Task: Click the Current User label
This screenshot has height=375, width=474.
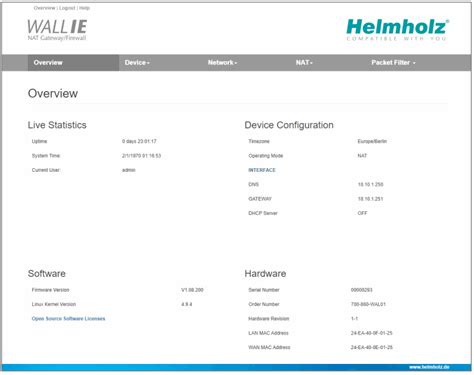Action: click(46, 170)
